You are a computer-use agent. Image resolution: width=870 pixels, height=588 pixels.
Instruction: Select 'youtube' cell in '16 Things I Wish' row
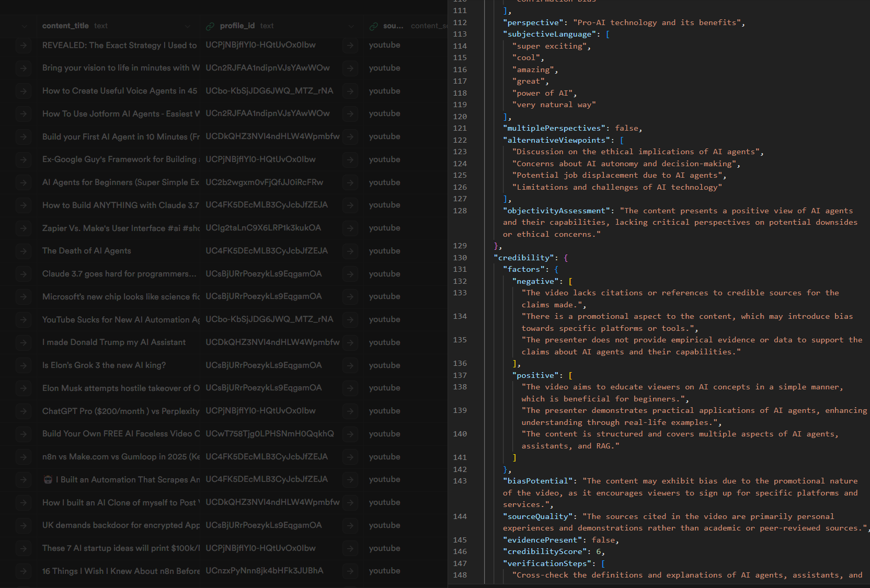click(405, 571)
